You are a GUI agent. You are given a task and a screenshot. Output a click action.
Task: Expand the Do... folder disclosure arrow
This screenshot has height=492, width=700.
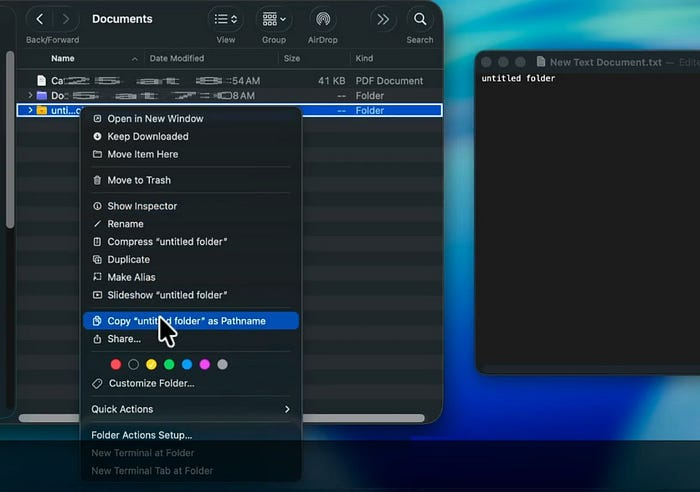(x=30, y=95)
